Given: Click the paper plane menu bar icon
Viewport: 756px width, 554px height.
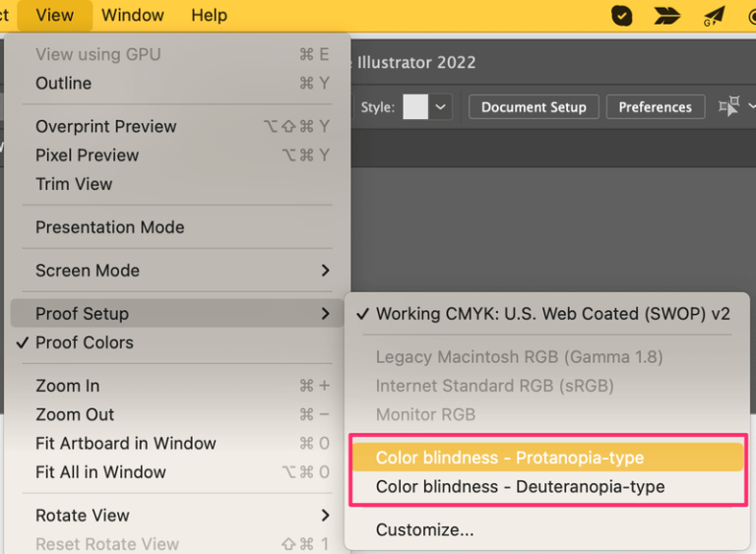Looking at the screenshot, I should (x=714, y=15).
